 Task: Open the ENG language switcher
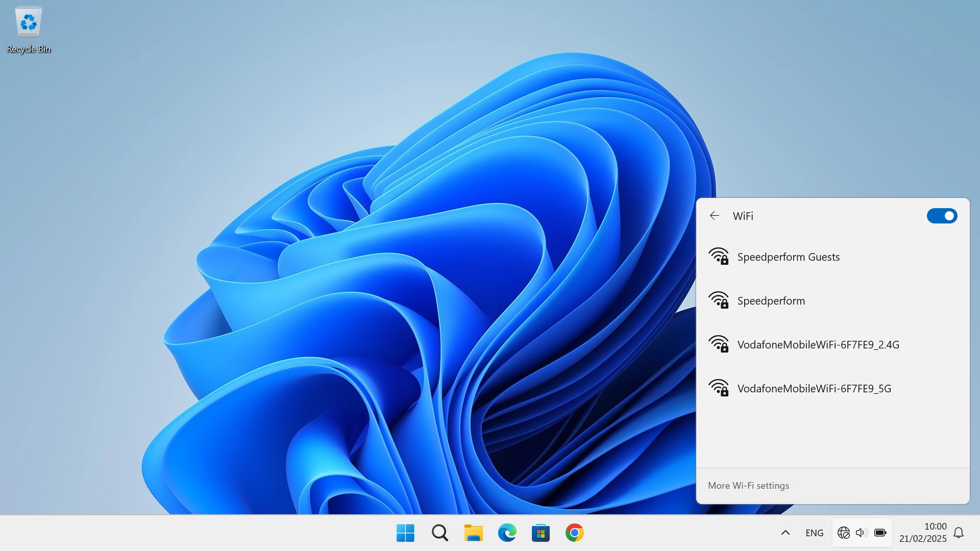click(x=814, y=532)
